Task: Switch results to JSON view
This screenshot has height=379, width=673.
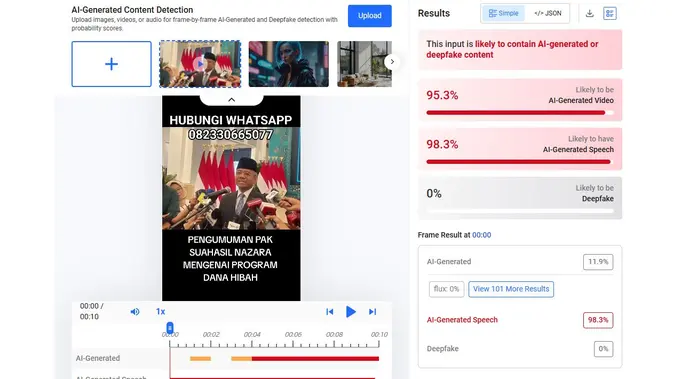Action: pos(548,13)
